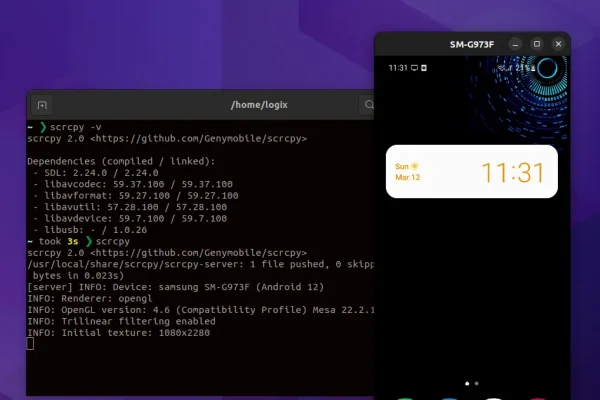Minimize the SM-G973F scrcpy window
The image size is (600, 400).
(x=515, y=44)
